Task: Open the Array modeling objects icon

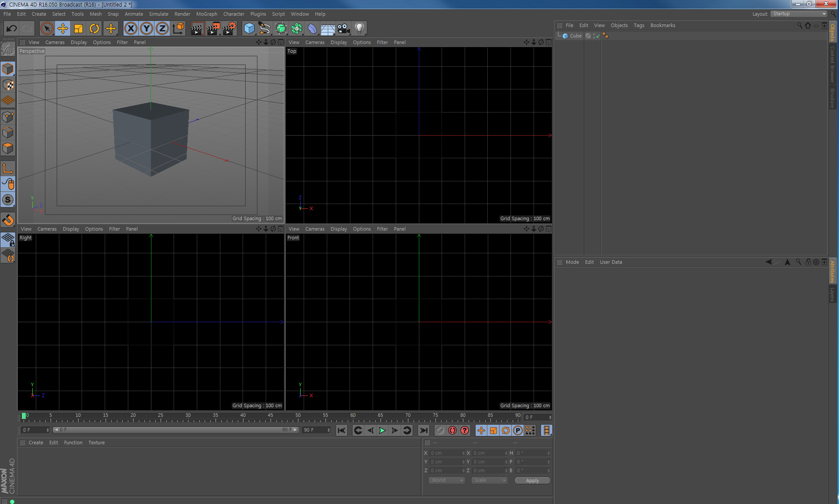Action: (297, 29)
